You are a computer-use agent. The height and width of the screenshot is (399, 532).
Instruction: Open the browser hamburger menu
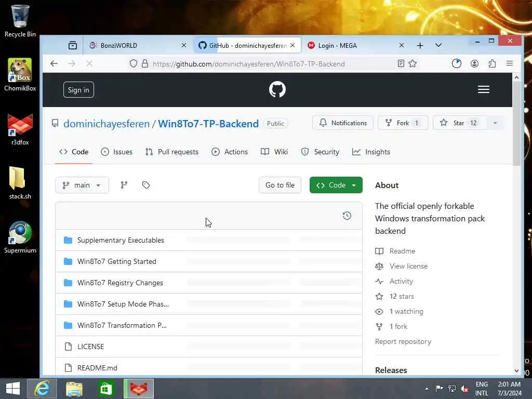coord(510,63)
